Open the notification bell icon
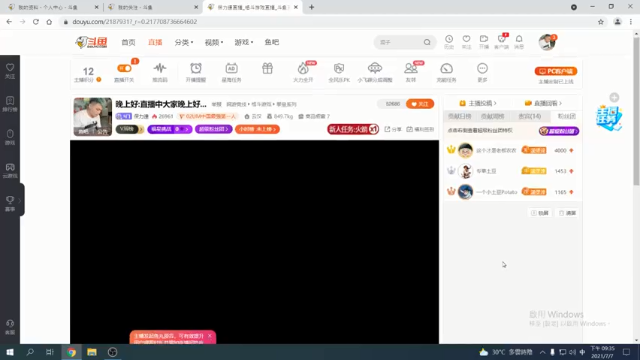 519,39
